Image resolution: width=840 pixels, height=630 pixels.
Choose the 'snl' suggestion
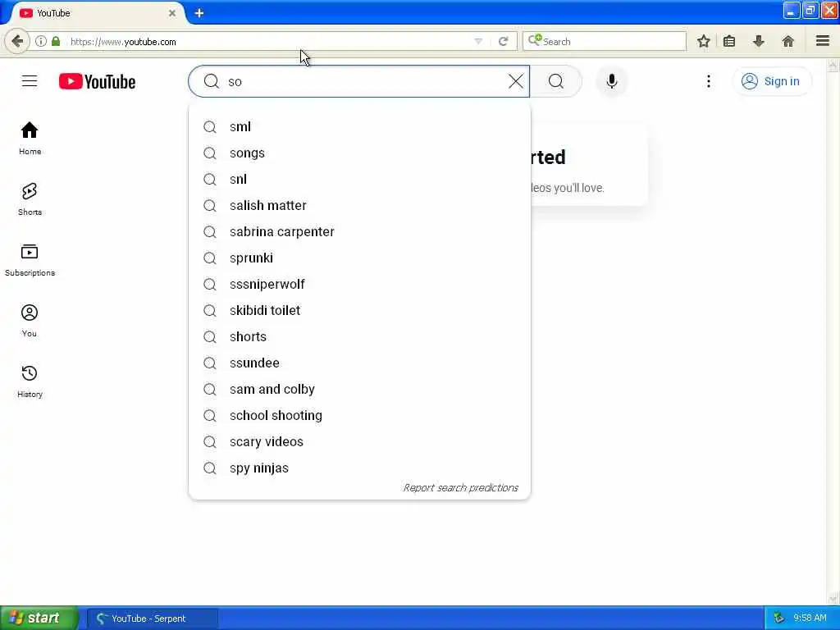[x=359, y=179]
